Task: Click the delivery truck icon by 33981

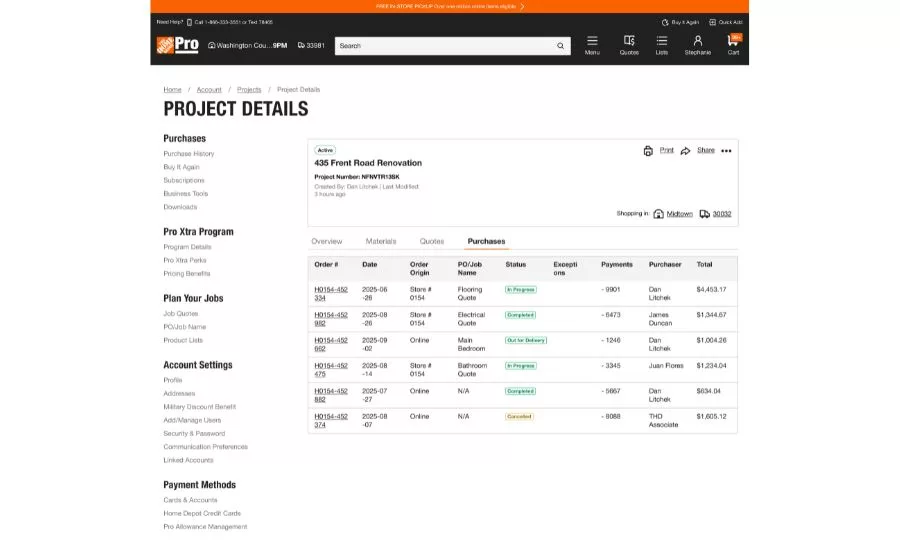Action: click(x=301, y=45)
